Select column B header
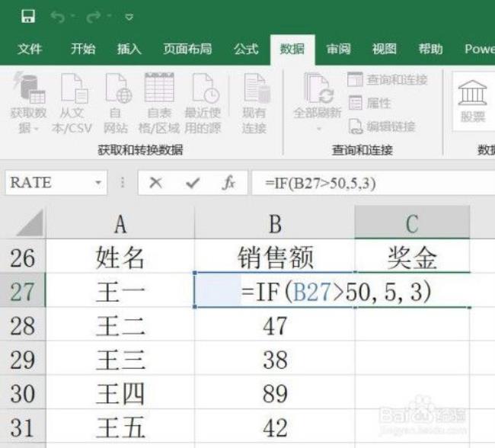 coord(275,223)
